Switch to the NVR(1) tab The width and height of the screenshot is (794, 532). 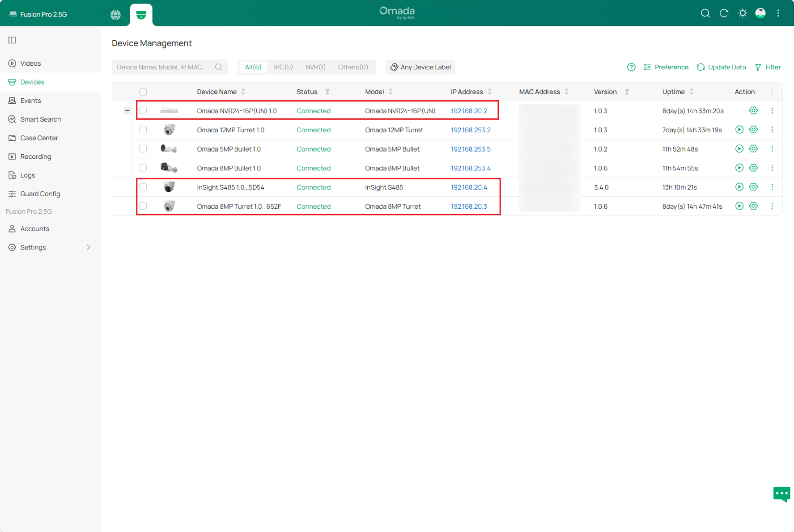(315, 67)
